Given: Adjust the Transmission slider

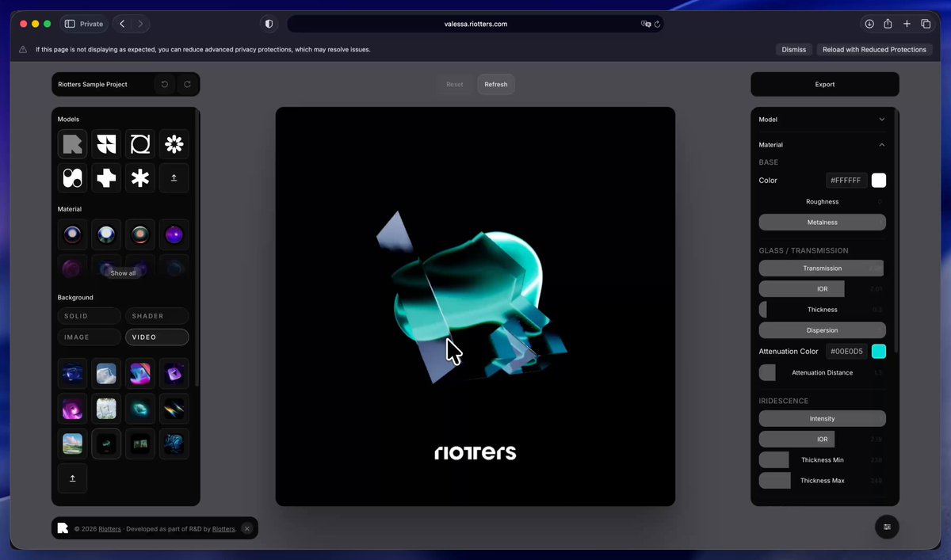Looking at the screenshot, I should [x=822, y=269].
